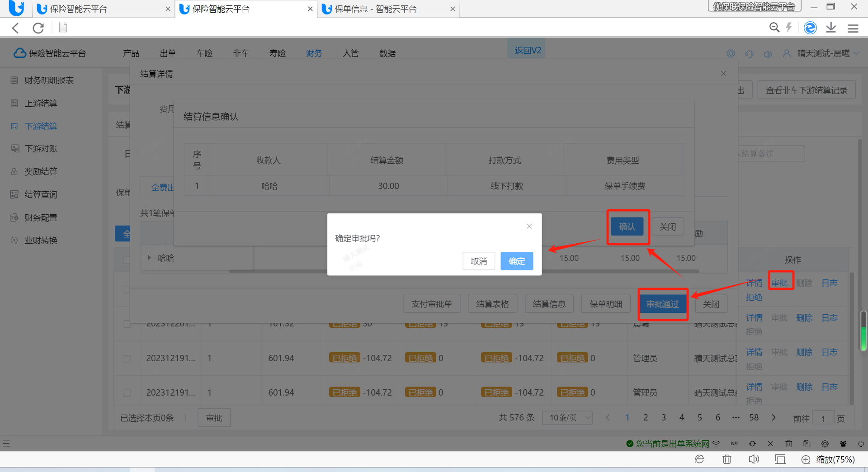The height and width of the screenshot is (472, 868).
Task: Click the user avatar icon in header
Action: pos(787,53)
